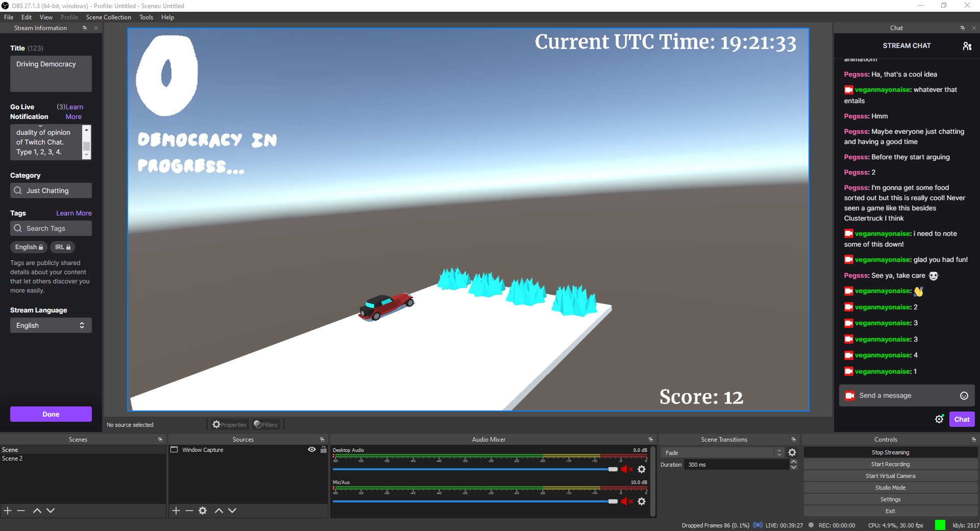Pop out the Sources dock
This screenshot has height=531, width=980.
tap(322, 440)
